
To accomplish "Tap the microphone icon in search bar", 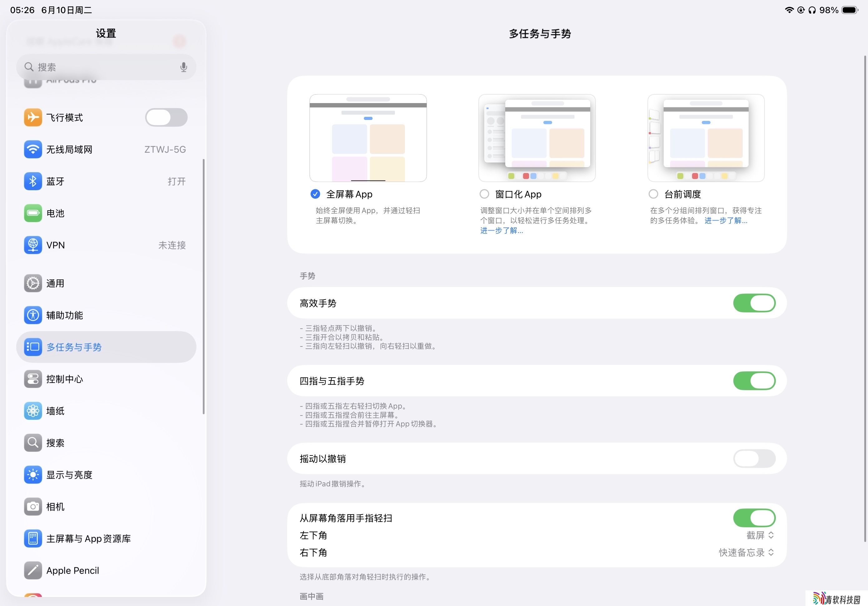I will click(x=183, y=67).
